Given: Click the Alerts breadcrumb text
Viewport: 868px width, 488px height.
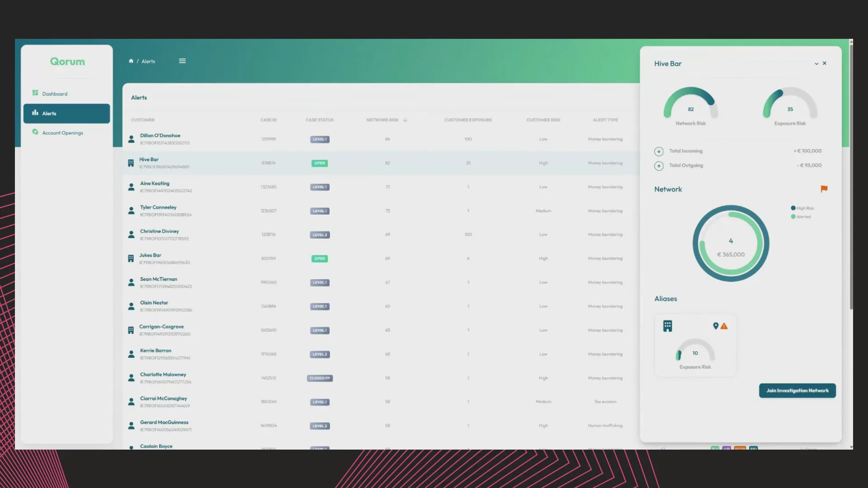Looking at the screenshot, I should [x=148, y=61].
